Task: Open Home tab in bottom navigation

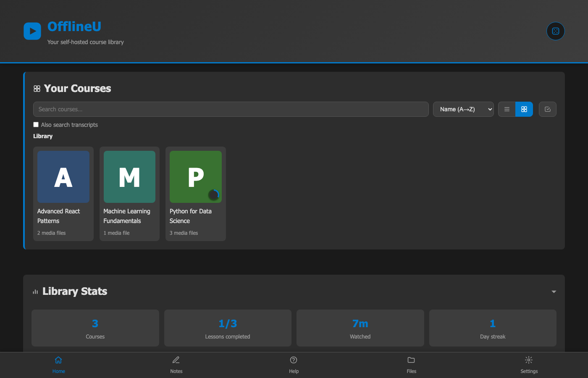Action: (58, 365)
